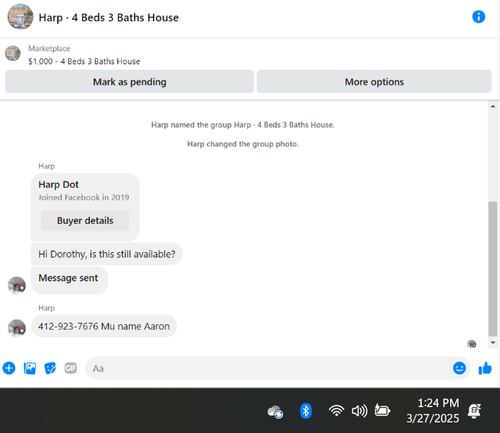Image resolution: width=500 pixels, height=433 pixels.
Task: Open More options for listing
Action: point(374,82)
